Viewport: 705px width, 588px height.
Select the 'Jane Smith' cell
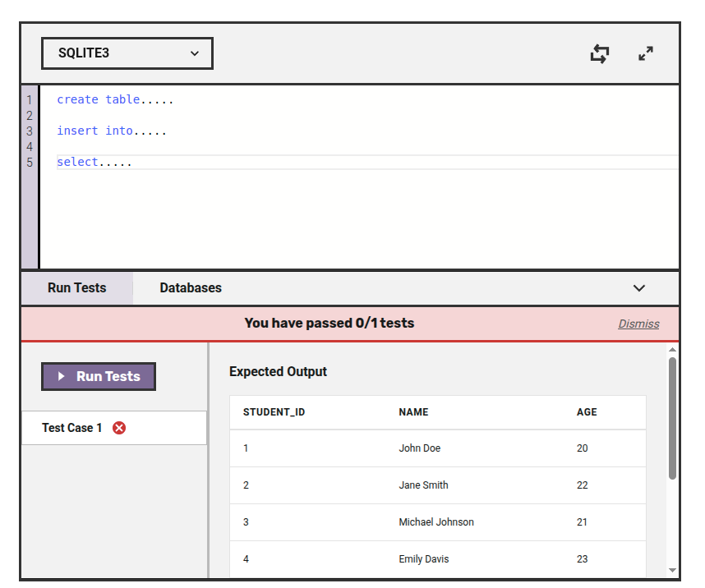click(x=423, y=485)
